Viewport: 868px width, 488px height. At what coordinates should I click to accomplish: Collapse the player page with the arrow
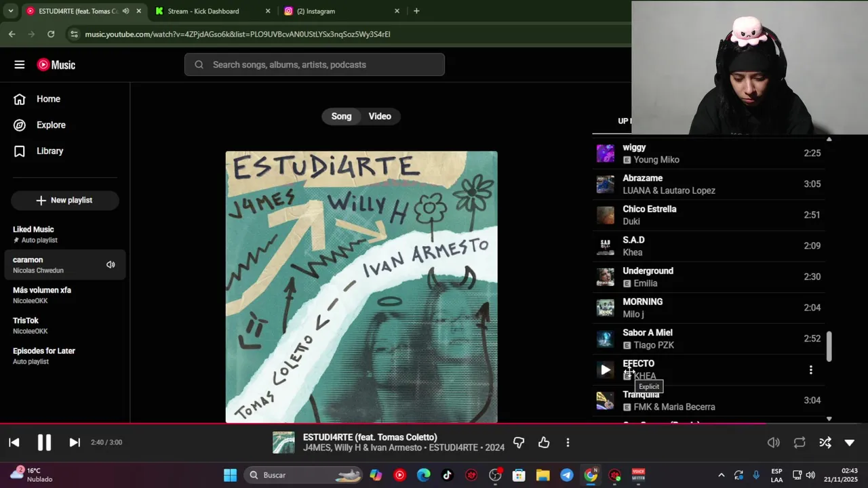850,443
